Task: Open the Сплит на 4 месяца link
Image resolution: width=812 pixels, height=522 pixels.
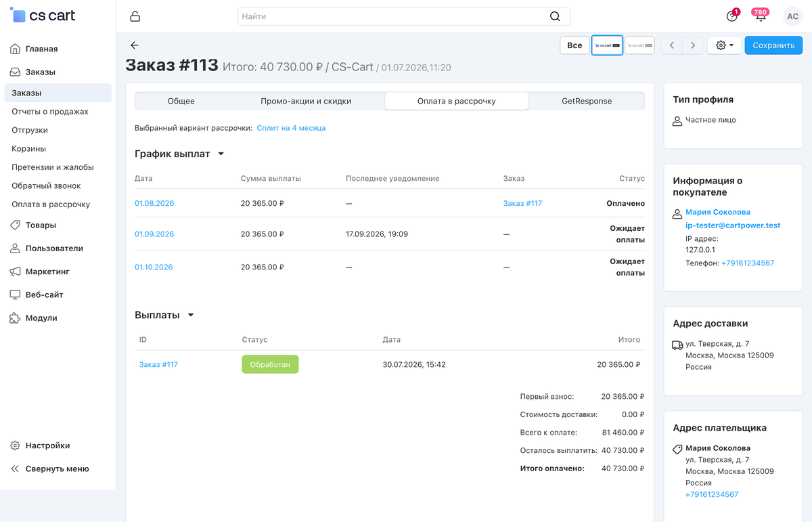Action: 291,128
